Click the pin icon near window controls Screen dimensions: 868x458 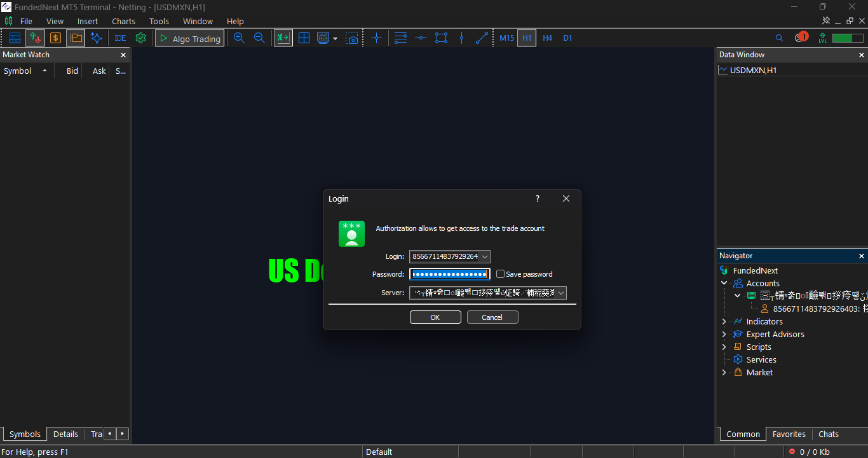(x=826, y=21)
